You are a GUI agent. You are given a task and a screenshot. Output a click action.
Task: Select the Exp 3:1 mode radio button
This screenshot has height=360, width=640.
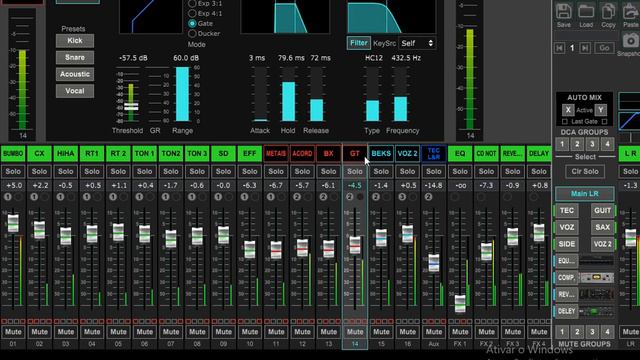pyautogui.click(x=192, y=4)
